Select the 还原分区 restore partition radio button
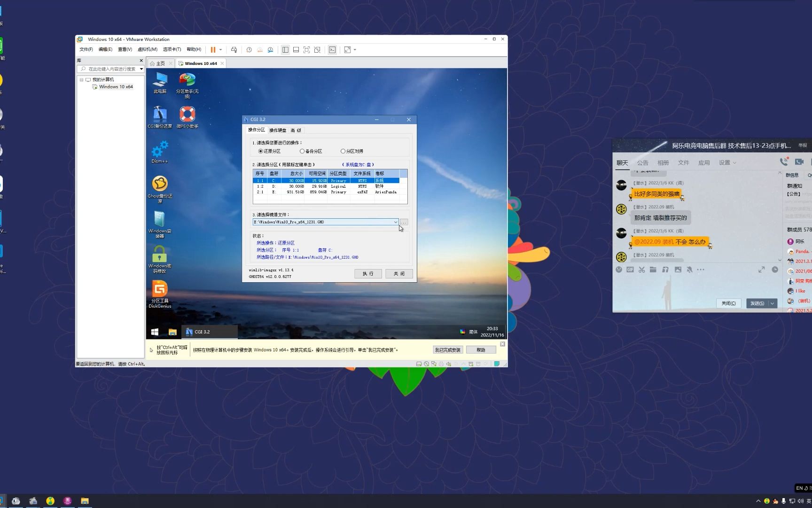Screen dimensions: 812x508 (269, 151)
